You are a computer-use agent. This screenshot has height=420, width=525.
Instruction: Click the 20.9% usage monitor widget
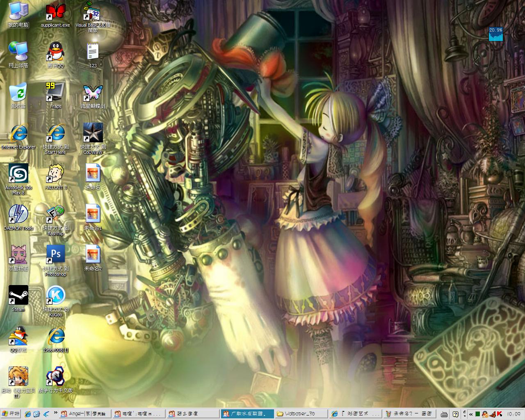[x=495, y=34]
